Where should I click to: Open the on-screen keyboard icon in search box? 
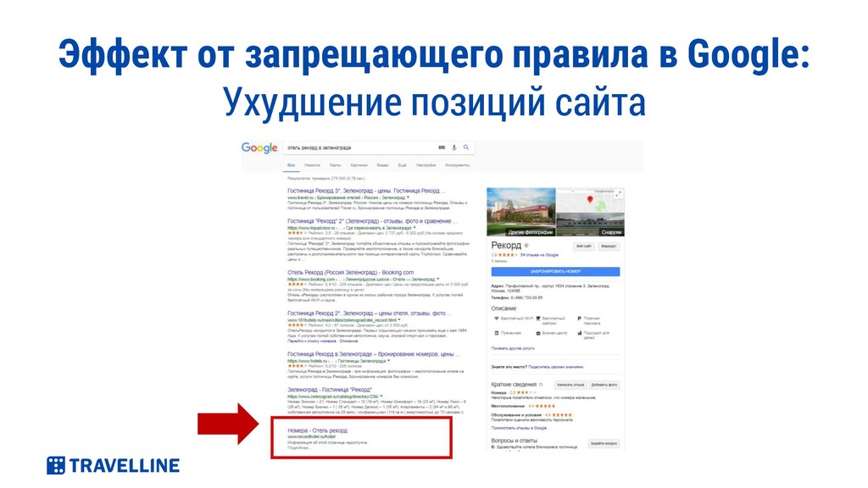coord(442,147)
